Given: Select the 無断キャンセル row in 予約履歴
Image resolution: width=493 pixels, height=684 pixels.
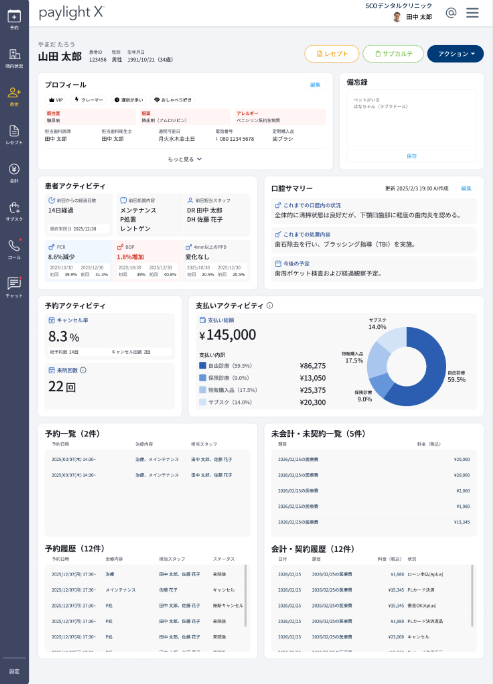Looking at the screenshot, I should (x=145, y=605).
